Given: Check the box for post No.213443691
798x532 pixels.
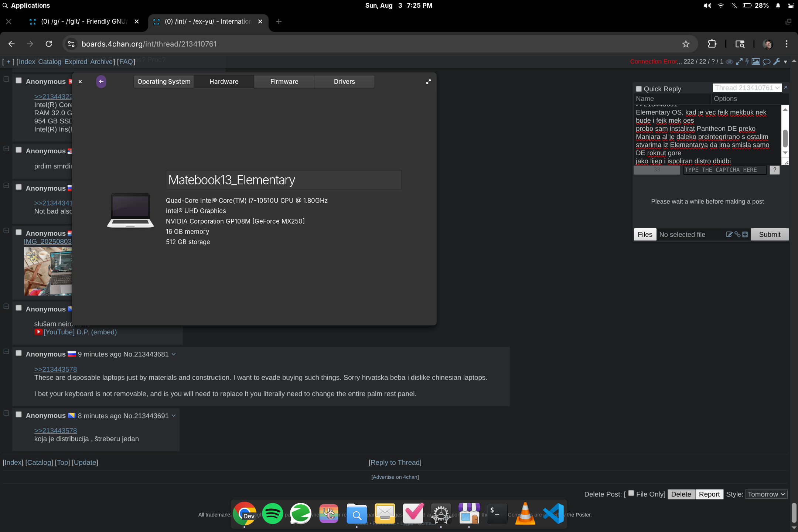Looking at the screenshot, I should 18,415.
